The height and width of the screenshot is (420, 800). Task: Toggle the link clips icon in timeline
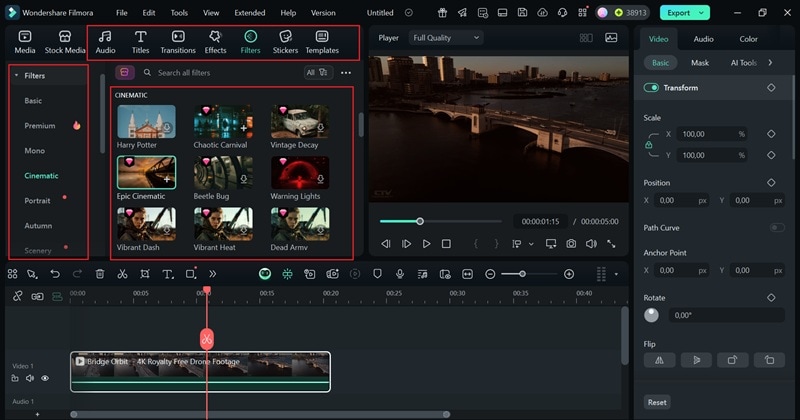click(17, 297)
